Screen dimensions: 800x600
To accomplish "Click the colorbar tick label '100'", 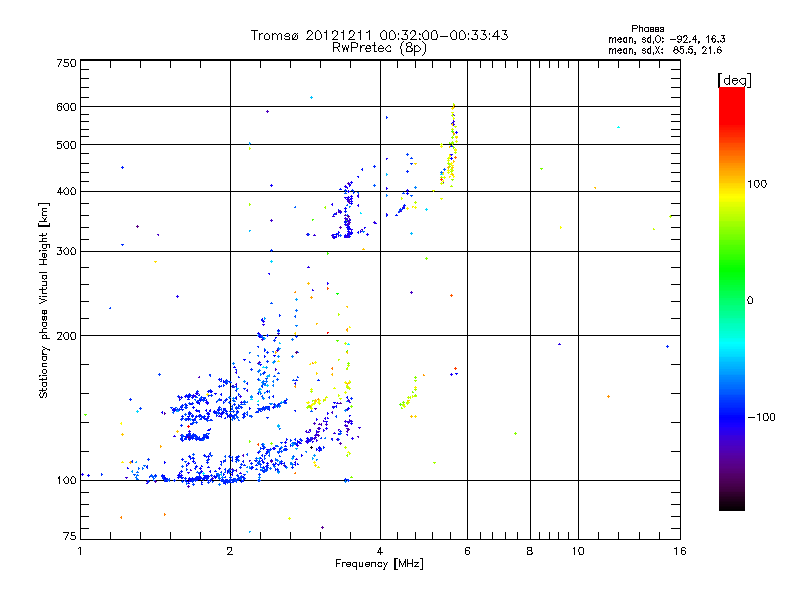I will [757, 184].
